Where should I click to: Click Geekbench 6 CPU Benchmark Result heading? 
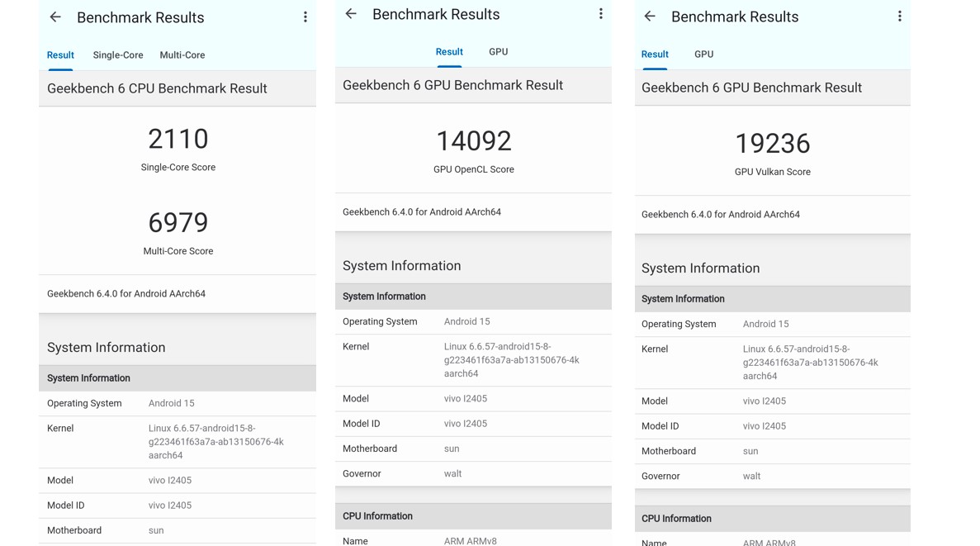[157, 89]
